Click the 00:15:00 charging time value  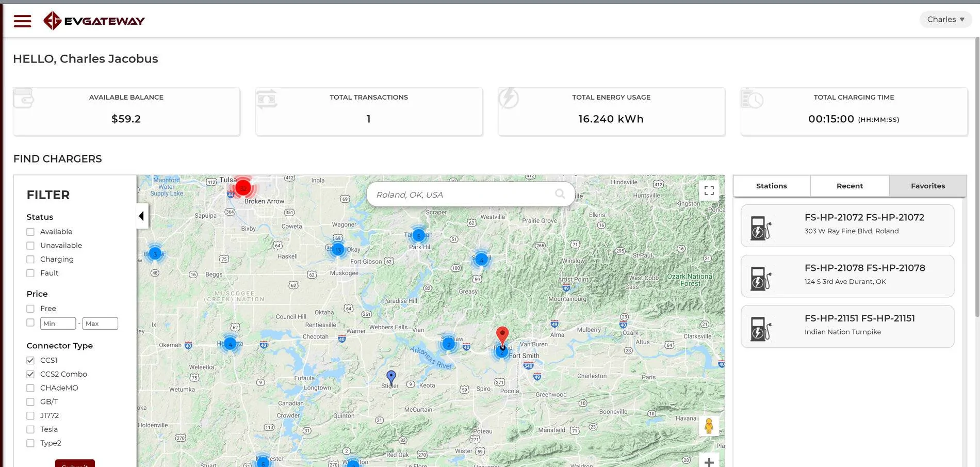[831, 119]
